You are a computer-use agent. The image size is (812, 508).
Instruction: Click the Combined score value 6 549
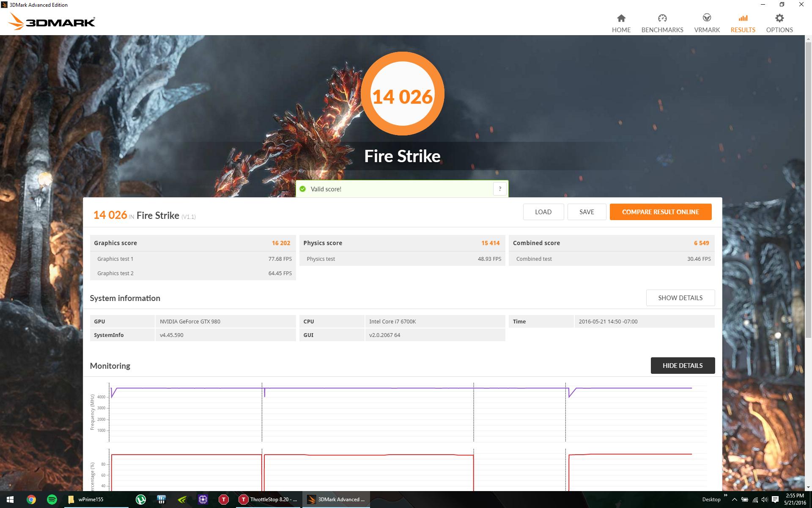(x=701, y=243)
